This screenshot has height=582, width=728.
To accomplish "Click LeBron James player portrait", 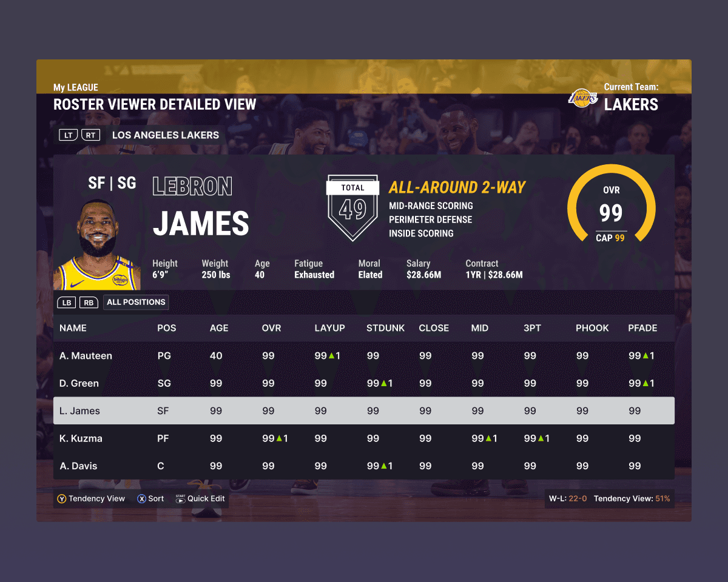I will point(97,244).
